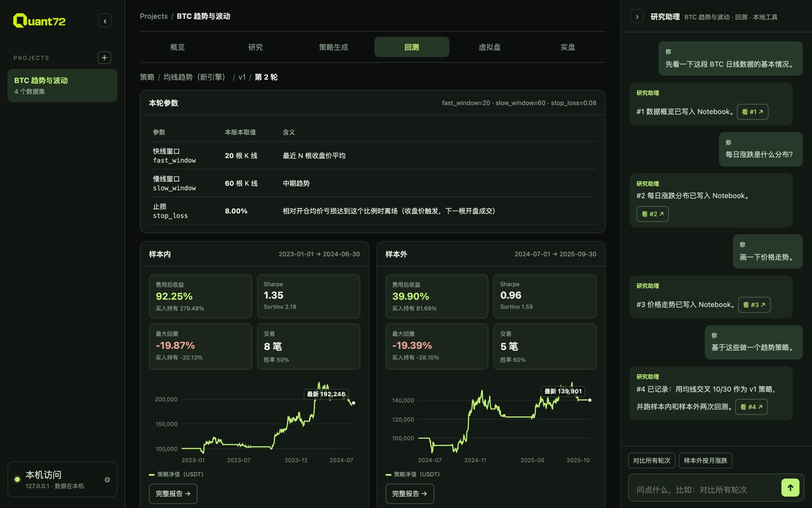Open in-sample 完整报告 button
This screenshot has height=508, width=812.
[173, 493]
